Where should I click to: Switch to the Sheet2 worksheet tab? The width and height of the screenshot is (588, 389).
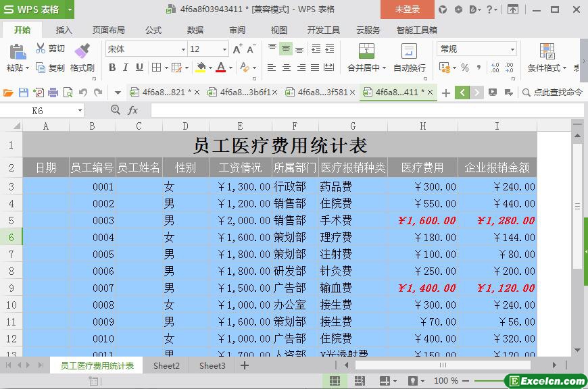(x=166, y=365)
